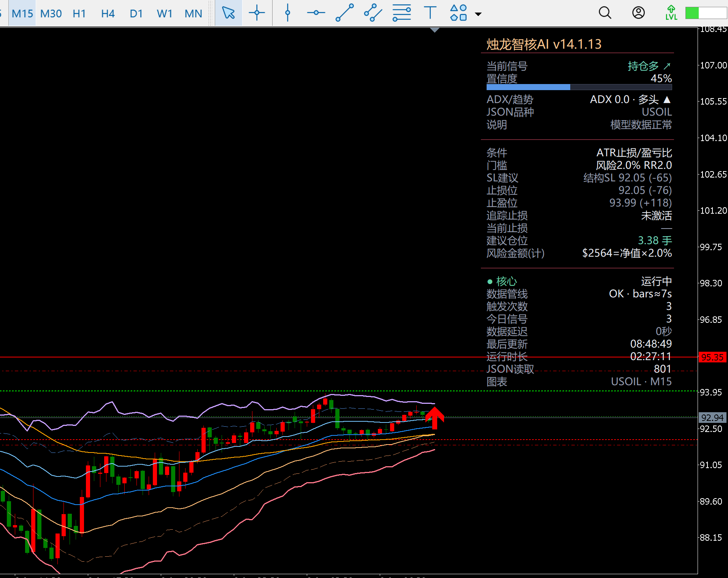The height and width of the screenshot is (578, 728).
Task: Click the green LVL icon
Action: (x=671, y=13)
